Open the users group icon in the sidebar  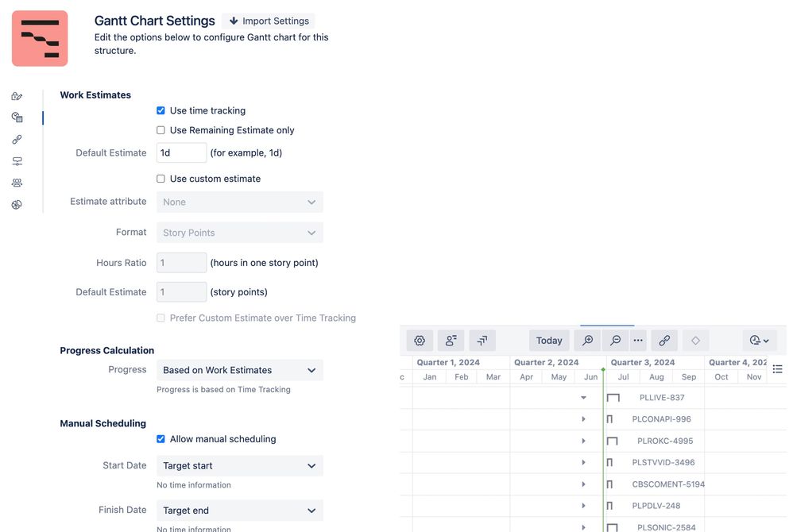pyautogui.click(x=17, y=182)
